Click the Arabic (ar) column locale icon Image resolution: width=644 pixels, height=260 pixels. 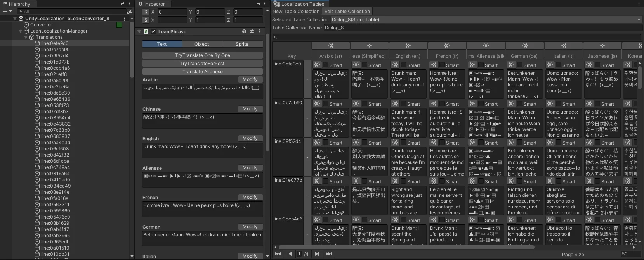331,46
